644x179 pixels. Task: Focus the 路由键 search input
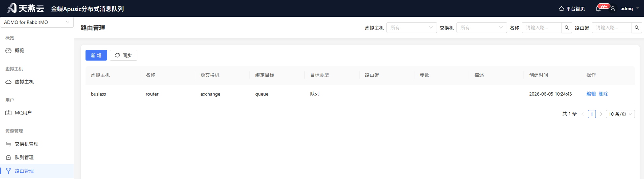coord(612,28)
